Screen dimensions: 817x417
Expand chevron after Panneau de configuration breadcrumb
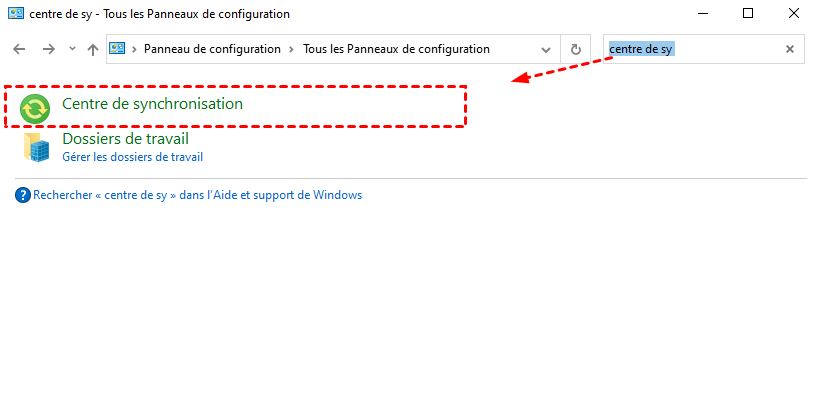(x=292, y=49)
